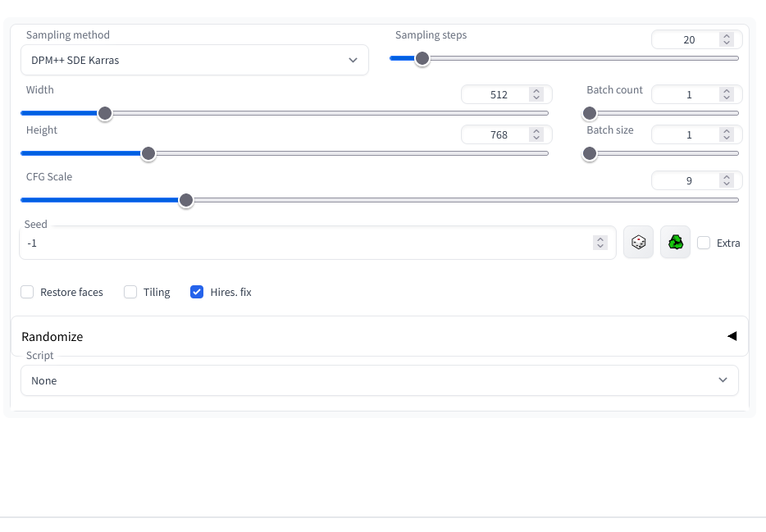Click the Width value field showing 512

506,94
